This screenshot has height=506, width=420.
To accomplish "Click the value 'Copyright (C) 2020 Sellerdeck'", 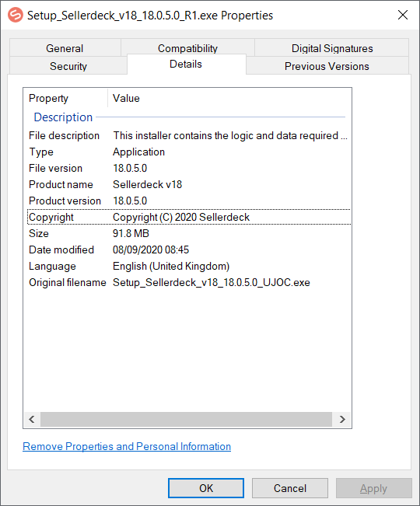I will 181,217.
